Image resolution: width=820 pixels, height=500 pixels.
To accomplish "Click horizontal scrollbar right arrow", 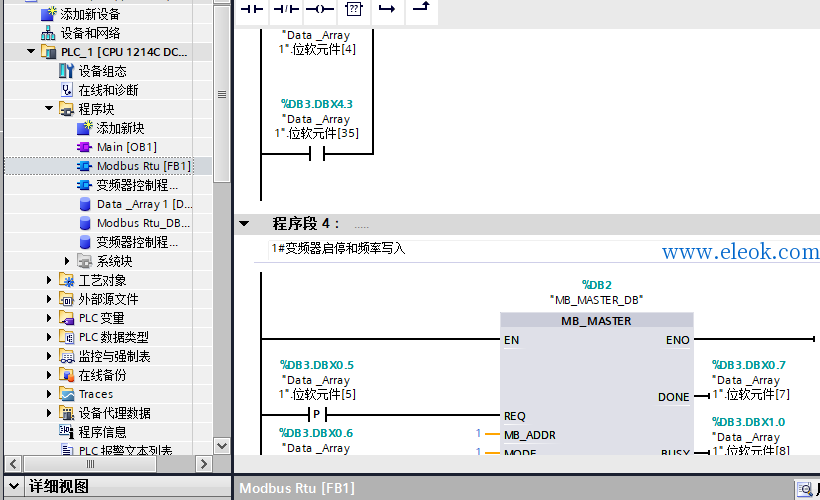I will pyautogui.click(x=203, y=463).
